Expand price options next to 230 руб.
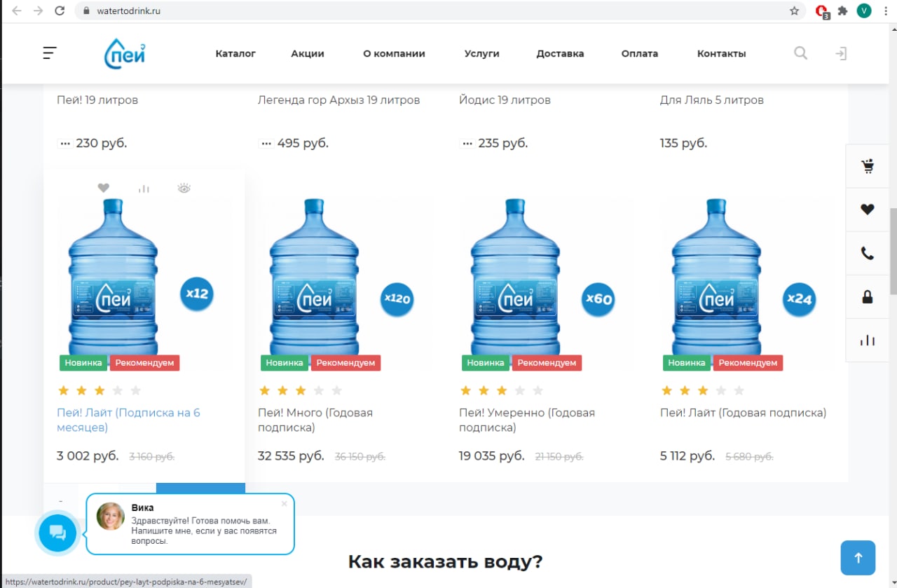This screenshot has height=588, width=897. point(65,143)
